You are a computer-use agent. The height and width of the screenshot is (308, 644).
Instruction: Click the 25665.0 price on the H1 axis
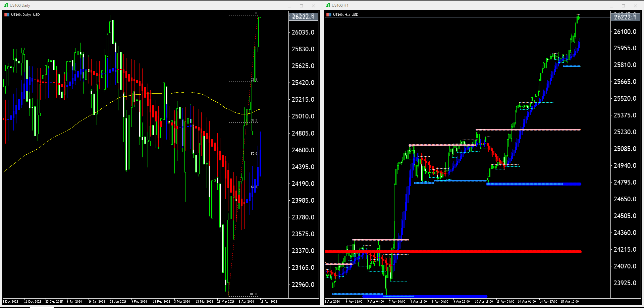tap(625, 82)
